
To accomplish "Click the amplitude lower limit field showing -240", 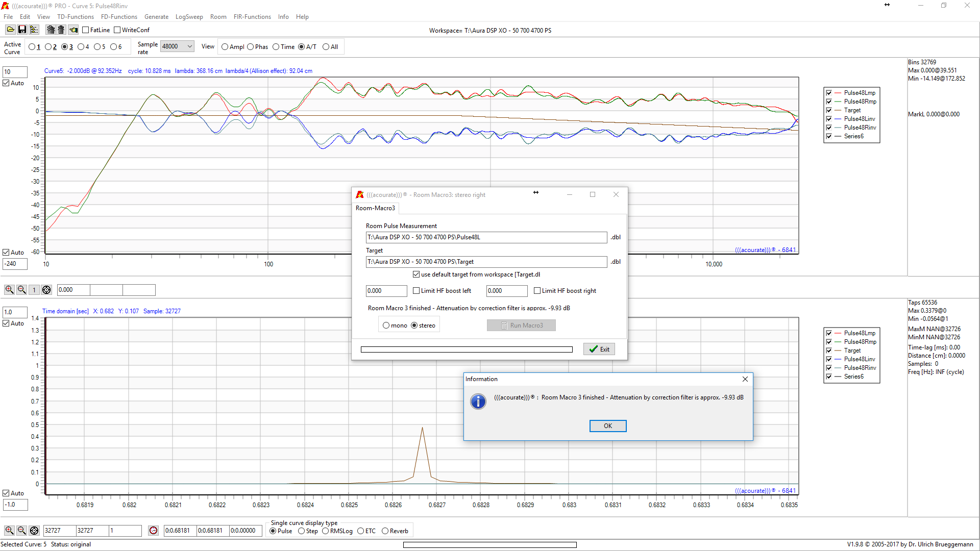I will click(15, 264).
